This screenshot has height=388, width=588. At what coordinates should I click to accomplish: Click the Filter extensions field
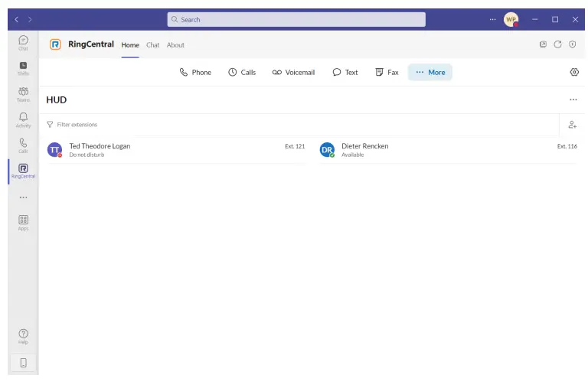point(300,125)
